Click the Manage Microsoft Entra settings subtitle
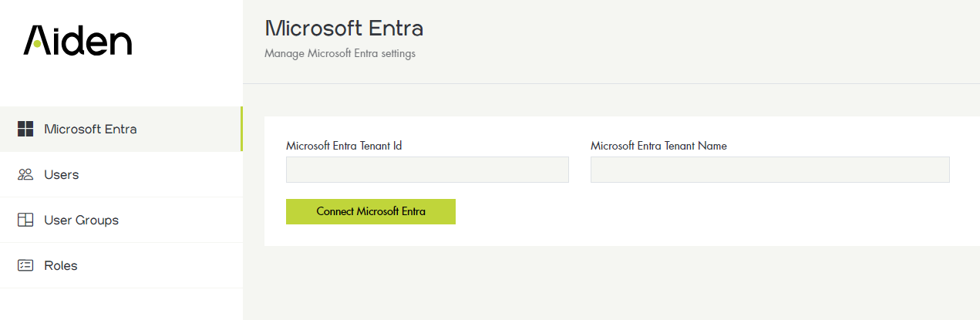 (x=340, y=54)
